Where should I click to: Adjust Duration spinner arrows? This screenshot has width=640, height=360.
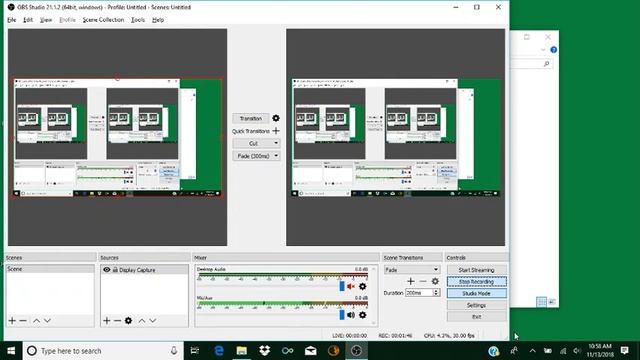point(436,293)
